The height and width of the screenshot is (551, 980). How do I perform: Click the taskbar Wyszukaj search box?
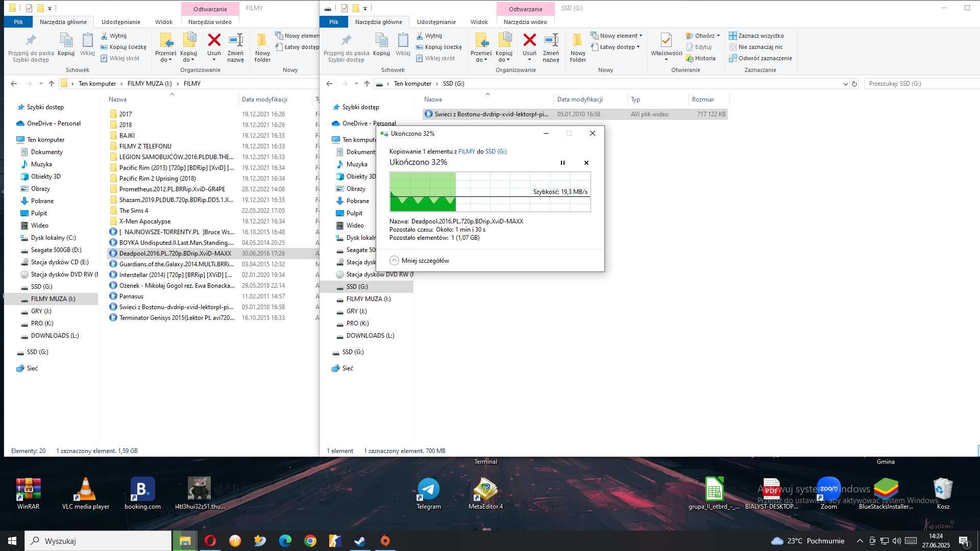coord(98,541)
